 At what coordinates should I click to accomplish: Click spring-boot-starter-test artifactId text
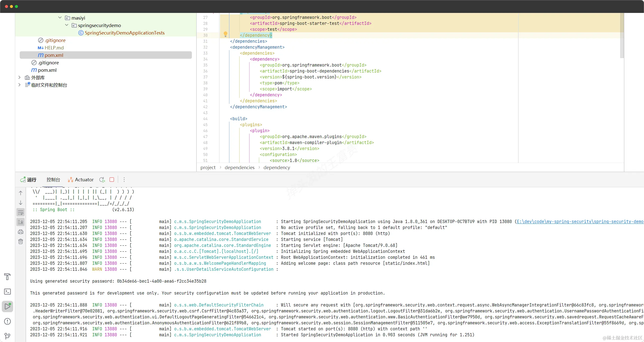click(309, 23)
